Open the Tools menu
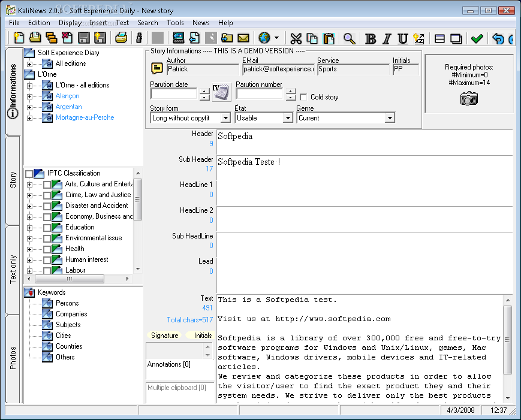521x420 pixels. (x=175, y=23)
